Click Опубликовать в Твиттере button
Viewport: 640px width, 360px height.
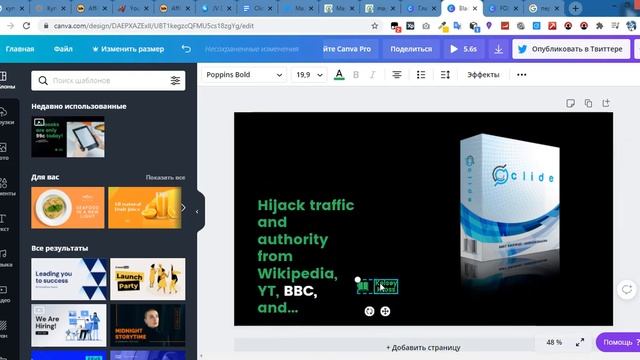[571, 49]
